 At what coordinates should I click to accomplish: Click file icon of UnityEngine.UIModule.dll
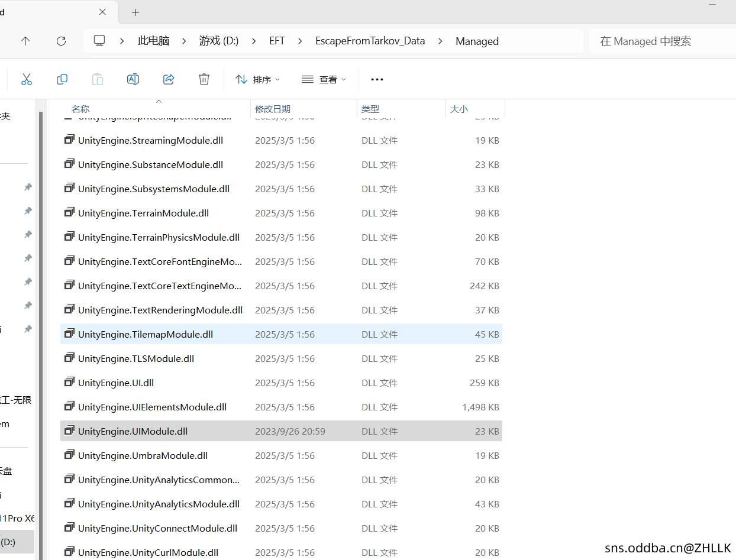(x=69, y=431)
